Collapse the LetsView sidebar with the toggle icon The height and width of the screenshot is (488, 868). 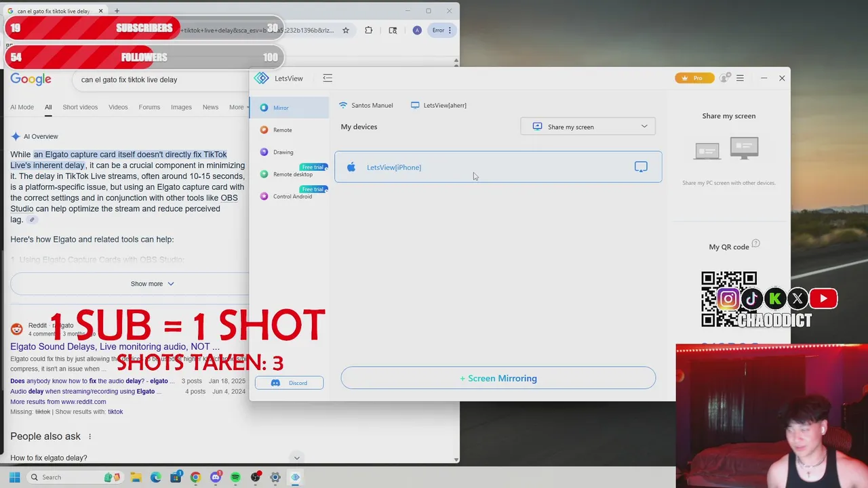[x=328, y=78]
